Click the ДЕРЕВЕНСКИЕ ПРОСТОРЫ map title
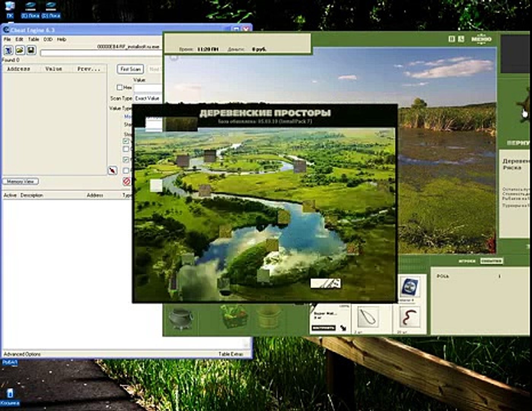 (x=265, y=113)
